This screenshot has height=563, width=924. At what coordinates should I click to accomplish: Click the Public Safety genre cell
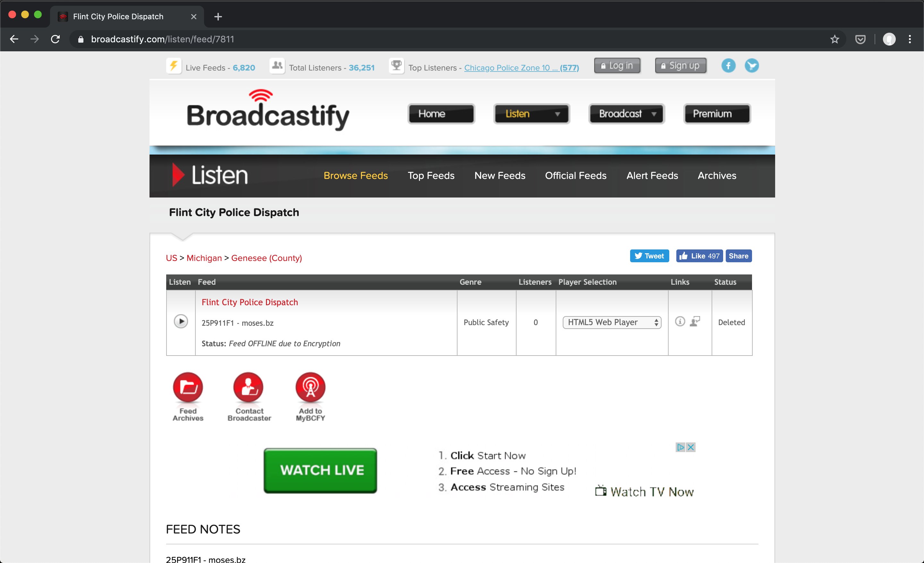(x=486, y=322)
